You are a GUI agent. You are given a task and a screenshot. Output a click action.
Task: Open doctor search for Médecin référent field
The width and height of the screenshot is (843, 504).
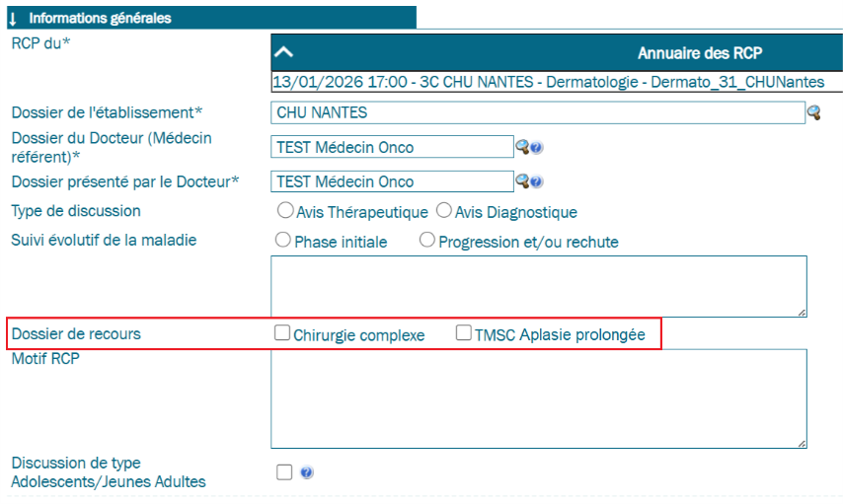pyautogui.click(x=522, y=148)
